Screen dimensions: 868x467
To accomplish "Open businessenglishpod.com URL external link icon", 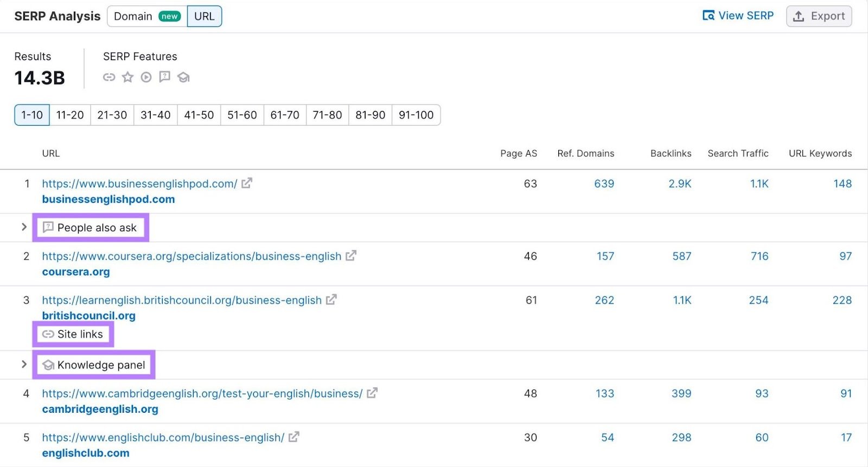I will (x=247, y=183).
